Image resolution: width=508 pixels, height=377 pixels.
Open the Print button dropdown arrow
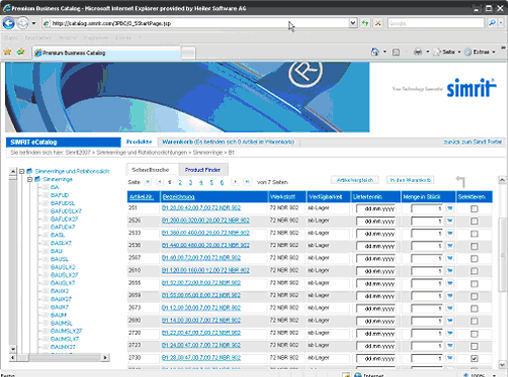click(427, 52)
